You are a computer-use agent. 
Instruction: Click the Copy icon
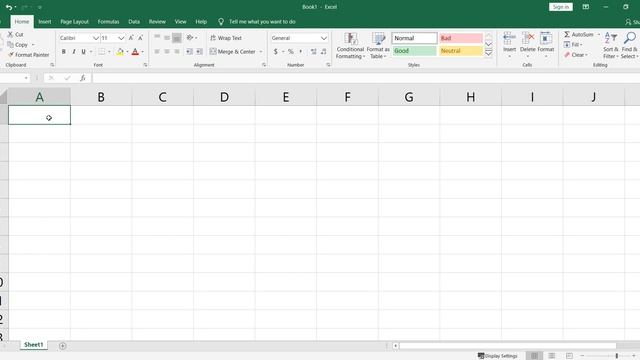pos(11,44)
